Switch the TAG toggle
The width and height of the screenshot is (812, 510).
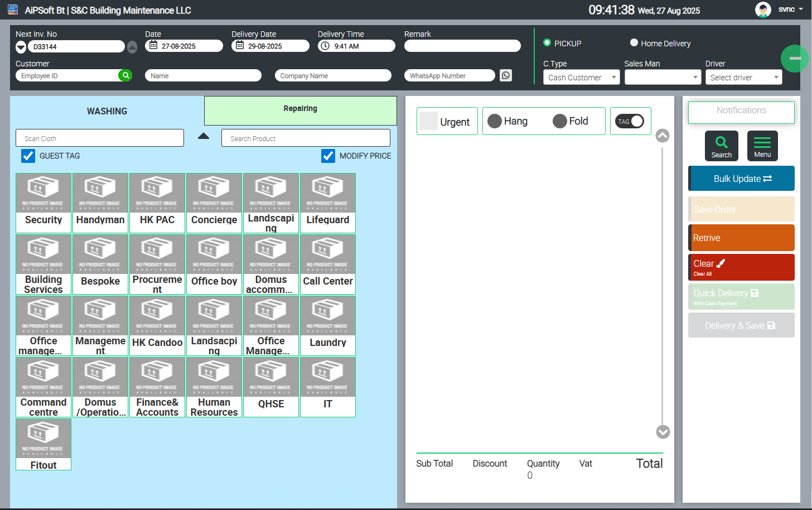[x=630, y=121]
